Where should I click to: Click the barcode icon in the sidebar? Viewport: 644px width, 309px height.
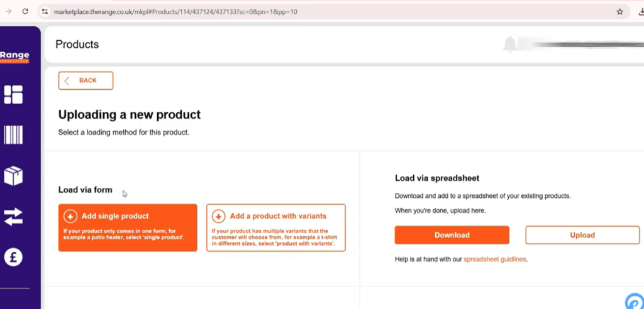tap(13, 135)
